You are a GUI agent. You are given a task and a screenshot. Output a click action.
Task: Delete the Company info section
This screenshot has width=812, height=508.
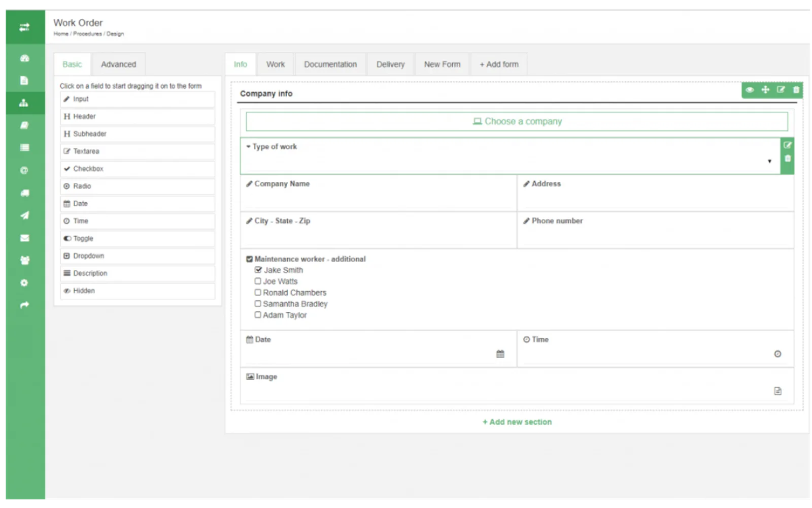click(x=796, y=90)
